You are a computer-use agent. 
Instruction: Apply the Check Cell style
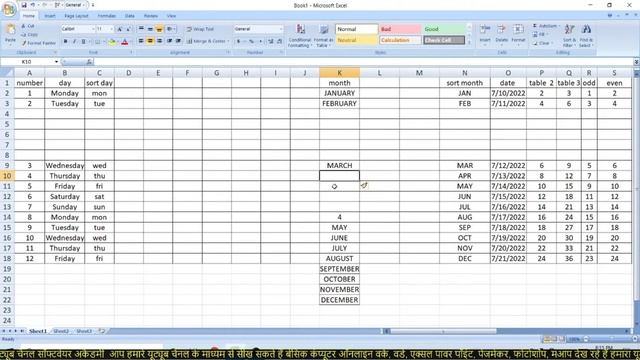point(444,40)
